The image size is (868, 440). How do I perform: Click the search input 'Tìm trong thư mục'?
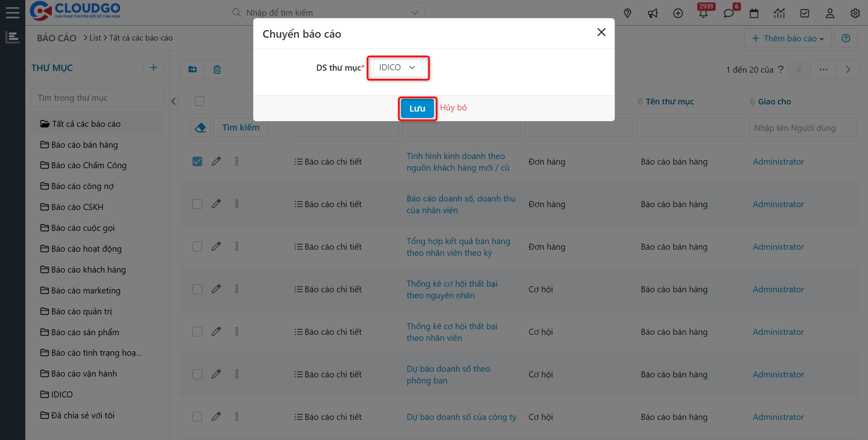pos(97,97)
